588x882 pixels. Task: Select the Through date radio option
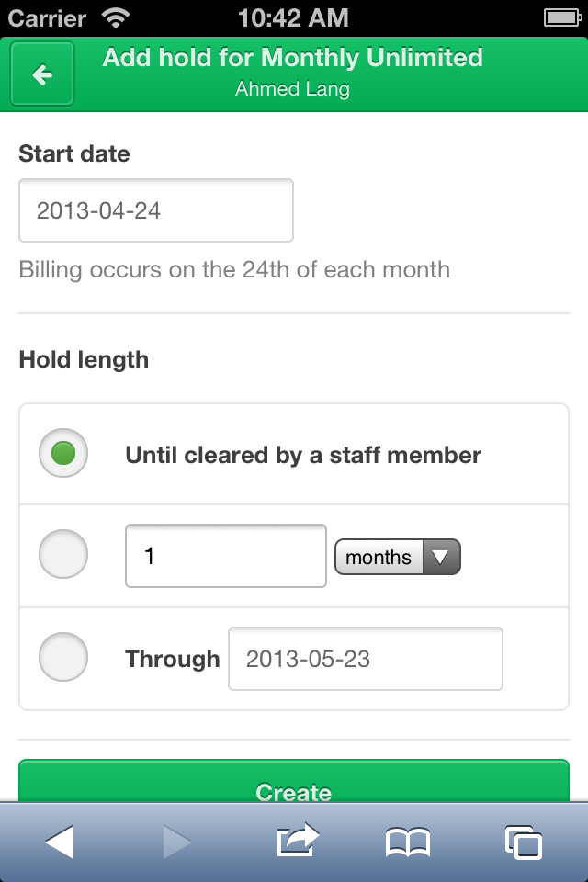63,657
